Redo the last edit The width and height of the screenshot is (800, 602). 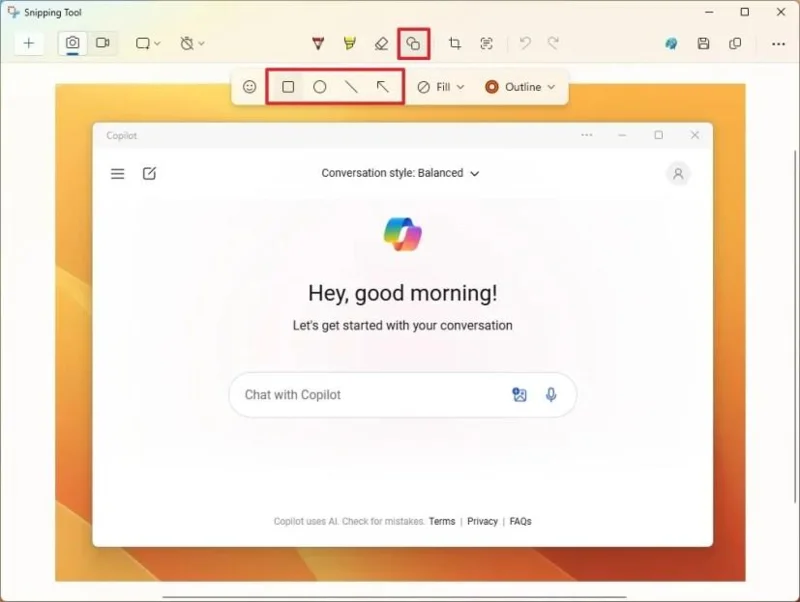553,44
